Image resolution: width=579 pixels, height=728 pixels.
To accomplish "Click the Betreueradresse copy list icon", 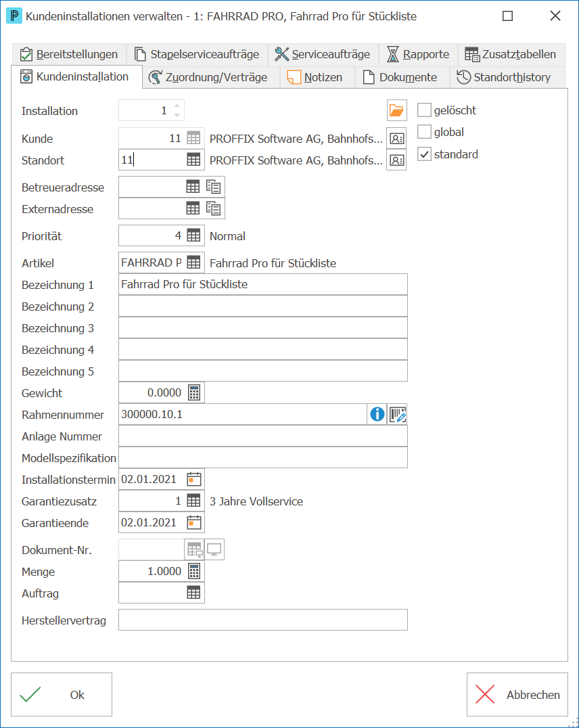I will [x=214, y=187].
